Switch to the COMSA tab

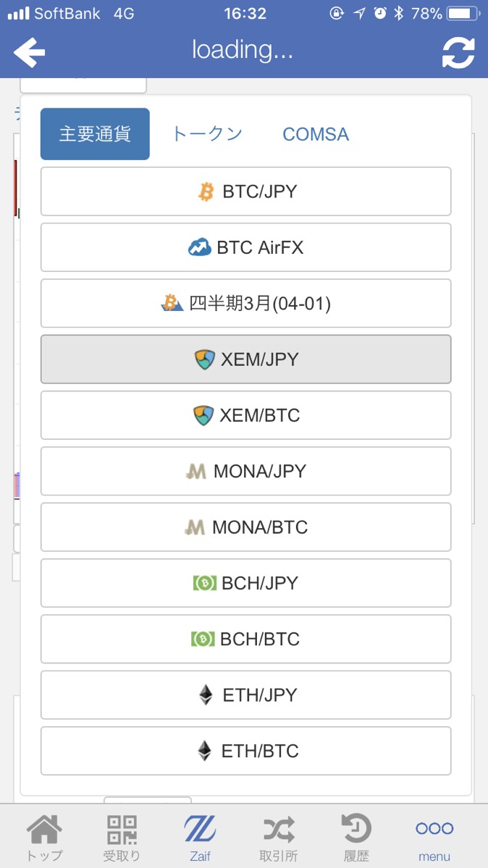(x=316, y=134)
